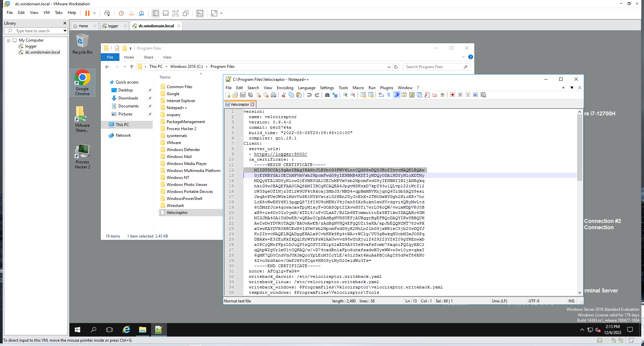This screenshot has width=644, height=346.
Task: Select dc.windomain.local in the Library sidebar
Action: 42,52
